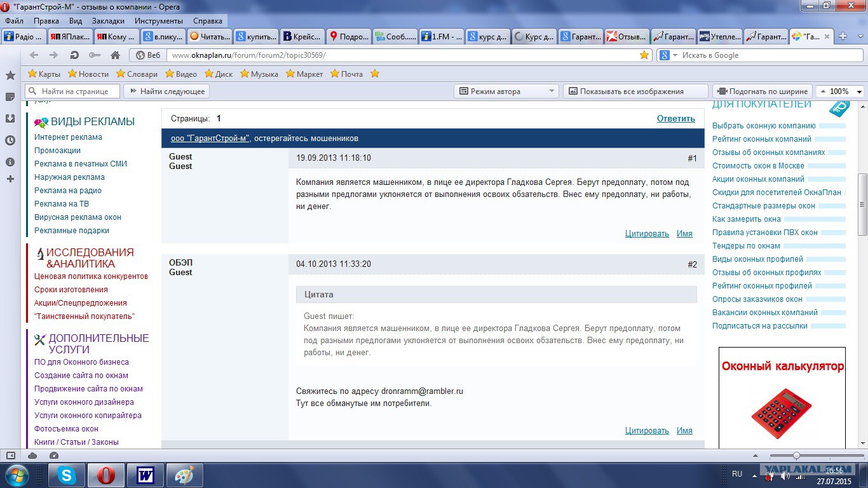Switch to the Крейс... tab
The image size is (868, 488).
click(x=302, y=36)
